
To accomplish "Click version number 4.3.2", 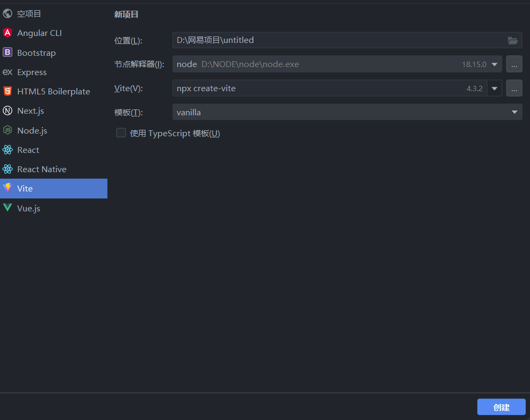I will click(x=475, y=89).
